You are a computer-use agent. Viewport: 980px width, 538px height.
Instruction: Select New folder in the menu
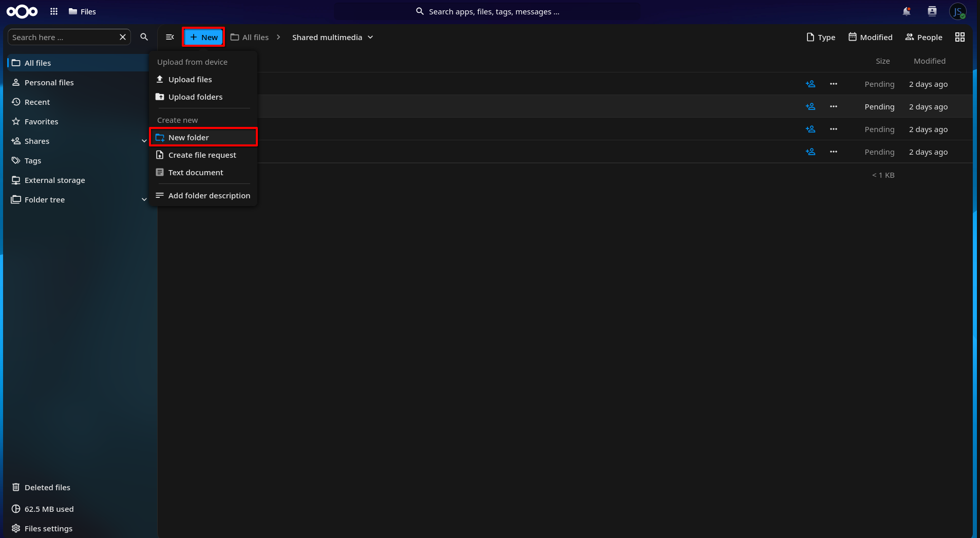coord(203,137)
